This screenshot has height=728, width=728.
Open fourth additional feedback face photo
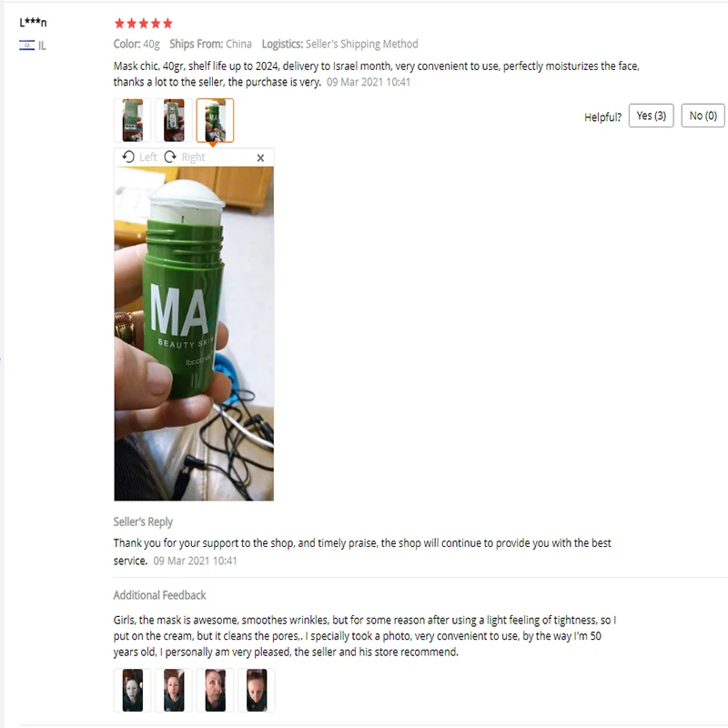point(257,691)
